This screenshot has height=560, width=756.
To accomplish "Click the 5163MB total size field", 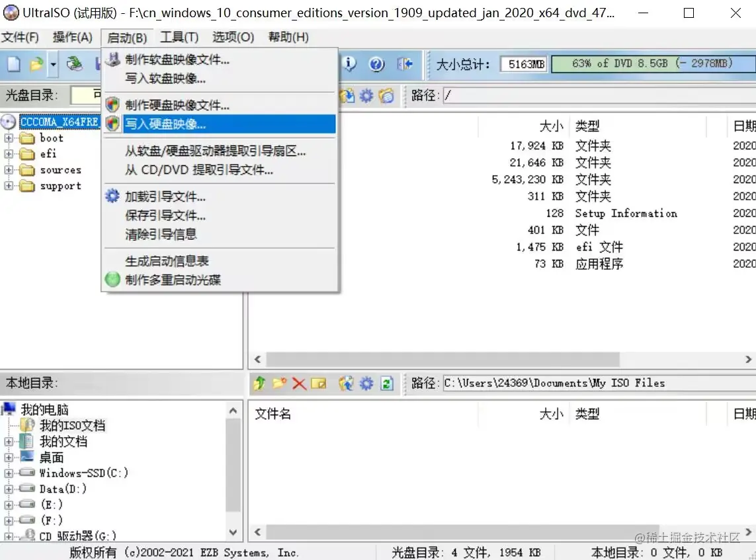I will tap(524, 64).
